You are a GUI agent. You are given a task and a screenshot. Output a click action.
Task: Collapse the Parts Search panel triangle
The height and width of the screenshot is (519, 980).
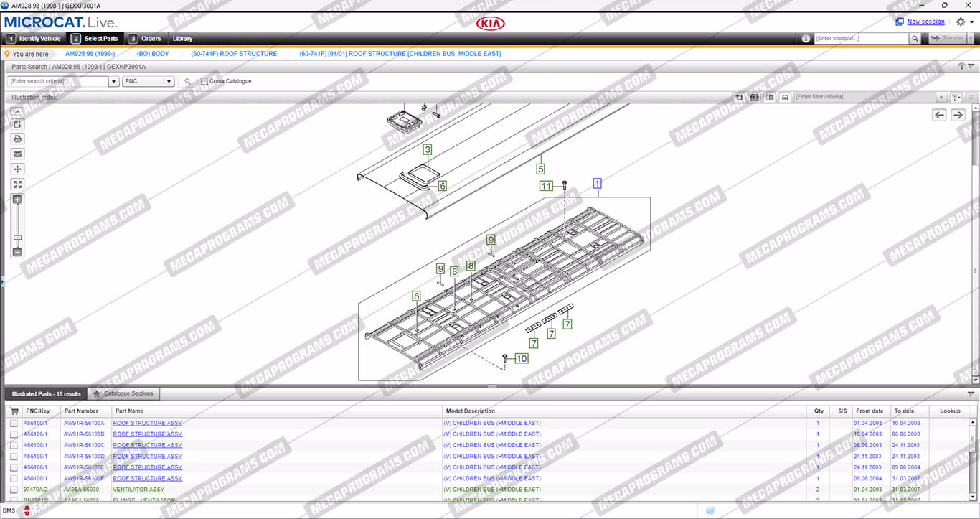tap(971, 66)
